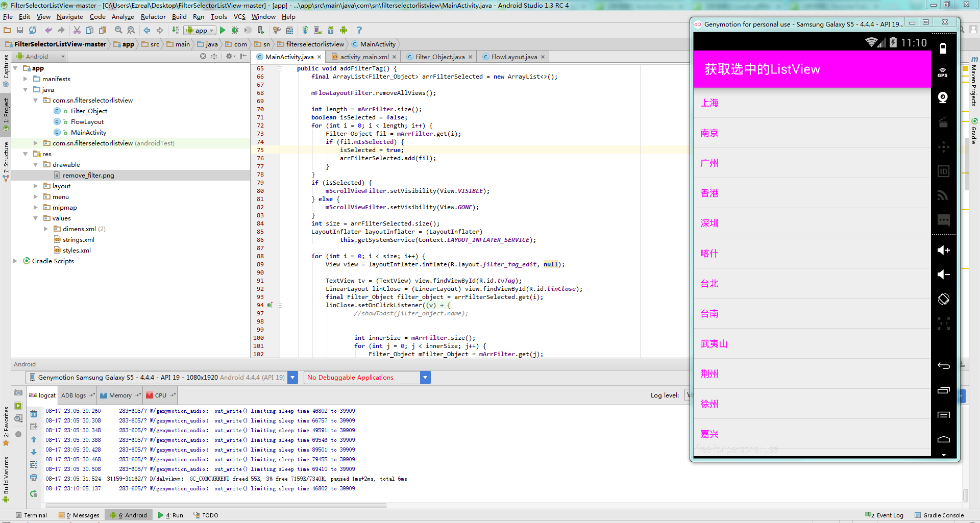Screen dimensions: 980x523
Task: Run the app with green play button
Action: [223, 30]
